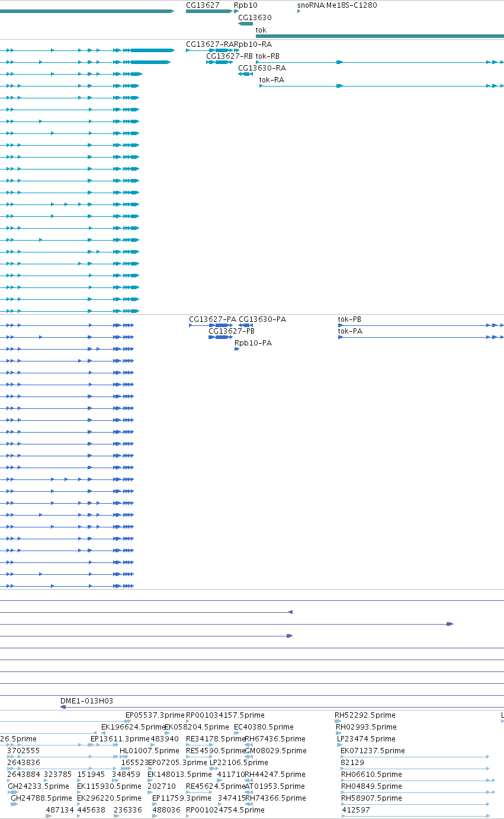Select the RE34178.5prime EST label
The height and width of the screenshot is (819, 504).
(216, 738)
